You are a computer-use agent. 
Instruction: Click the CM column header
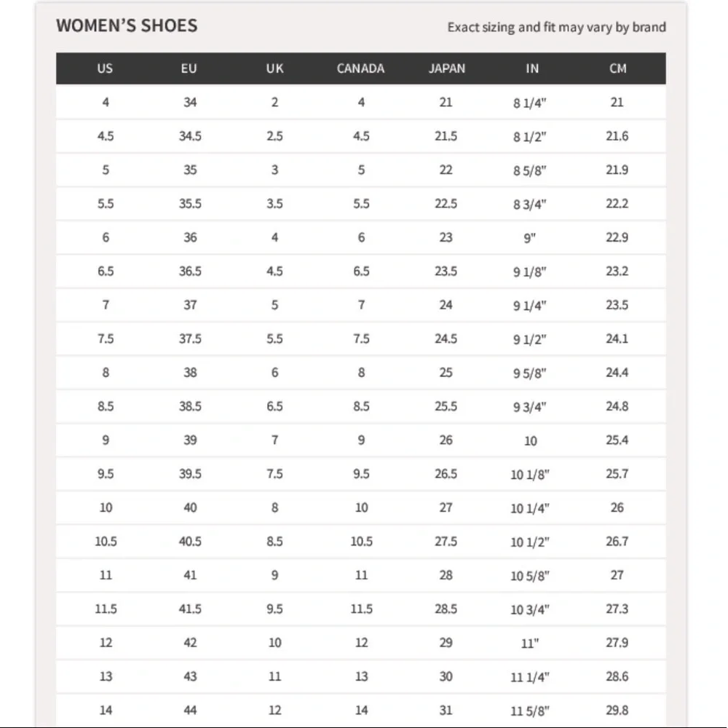(618, 68)
